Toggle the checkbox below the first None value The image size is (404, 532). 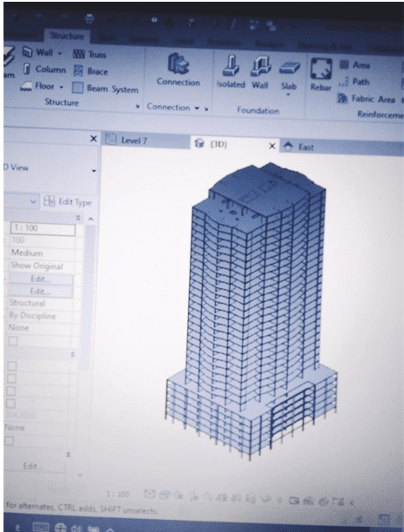13,341
